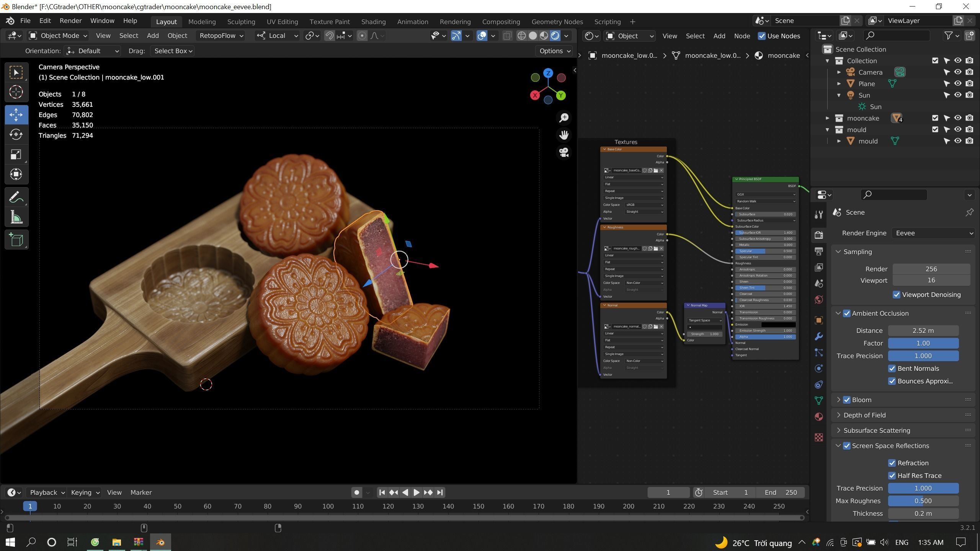Toggle camera view icon in viewport
980x551 pixels.
point(564,152)
